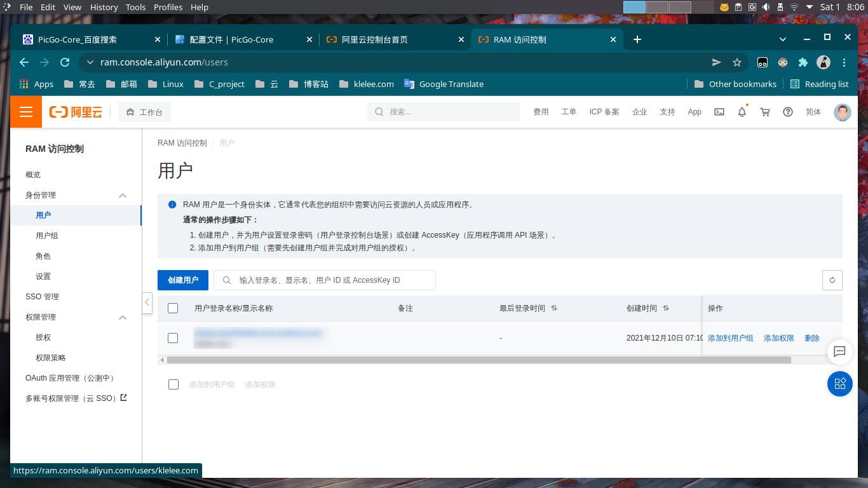Open the Wi-Fi network tray icon
This screenshot has width=868, height=488.
pyautogui.click(x=794, y=7)
